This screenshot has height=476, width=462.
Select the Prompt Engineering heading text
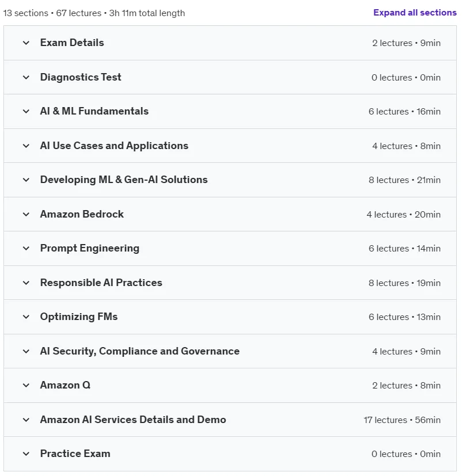click(90, 248)
